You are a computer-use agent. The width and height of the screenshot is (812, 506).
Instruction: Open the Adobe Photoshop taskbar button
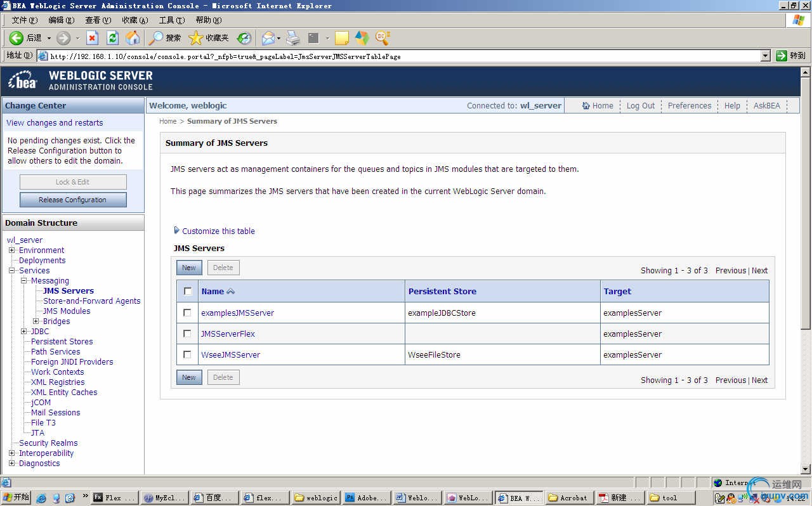click(366, 498)
